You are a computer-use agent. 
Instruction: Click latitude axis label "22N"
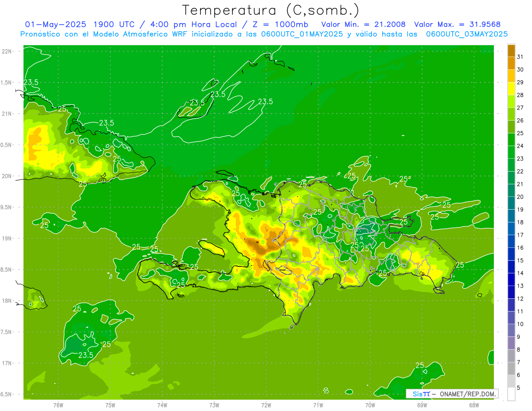pos(7,51)
